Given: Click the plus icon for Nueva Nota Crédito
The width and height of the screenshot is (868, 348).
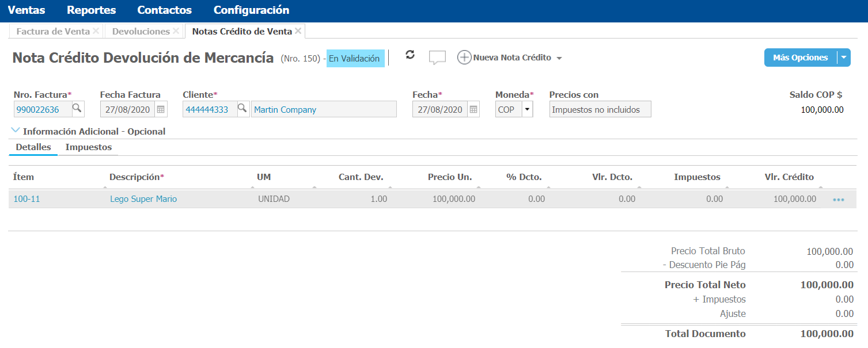Looking at the screenshot, I should coord(464,58).
